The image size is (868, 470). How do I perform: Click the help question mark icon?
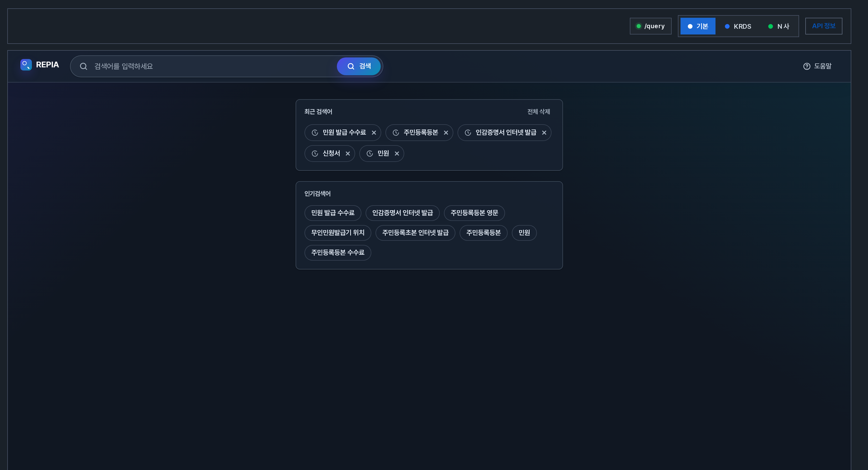(807, 66)
